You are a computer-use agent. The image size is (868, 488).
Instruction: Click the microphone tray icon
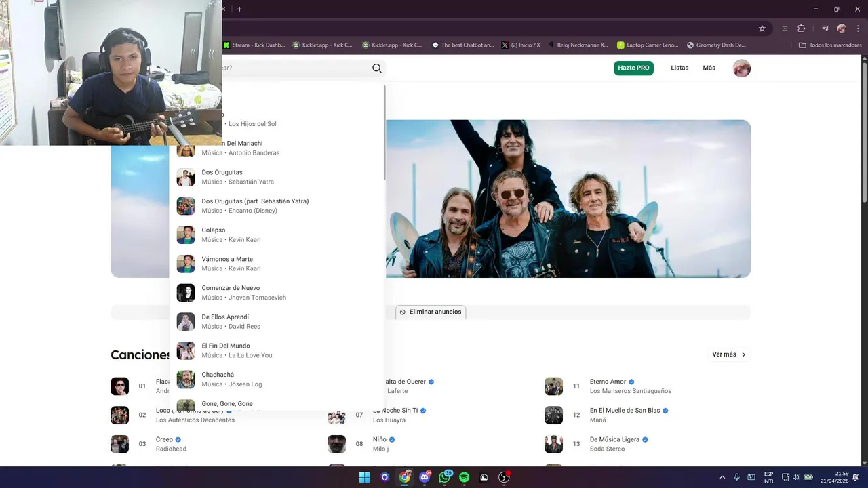(736, 477)
